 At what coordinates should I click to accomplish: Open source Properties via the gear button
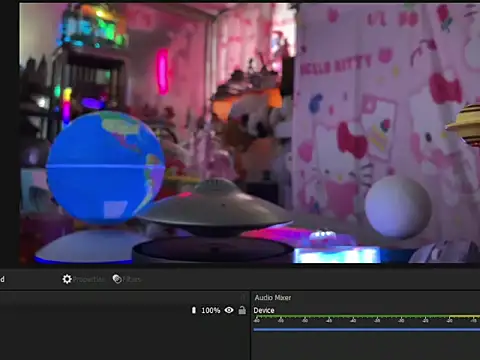[x=83, y=279]
